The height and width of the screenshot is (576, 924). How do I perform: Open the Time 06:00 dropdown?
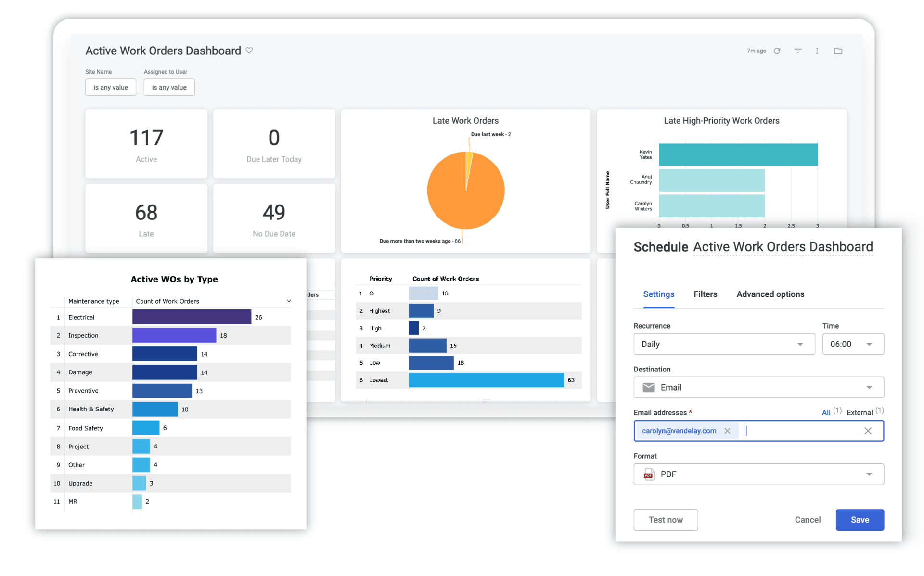click(853, 344)
